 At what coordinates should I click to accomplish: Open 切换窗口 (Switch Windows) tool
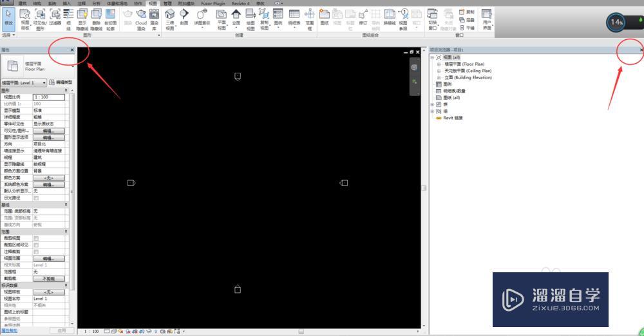click(433, 19)
